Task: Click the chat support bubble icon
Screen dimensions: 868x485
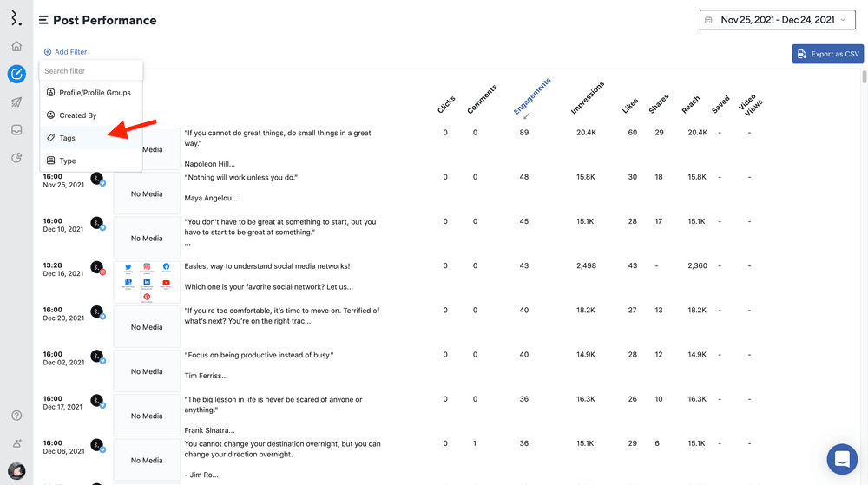Action: pos(841,459)
